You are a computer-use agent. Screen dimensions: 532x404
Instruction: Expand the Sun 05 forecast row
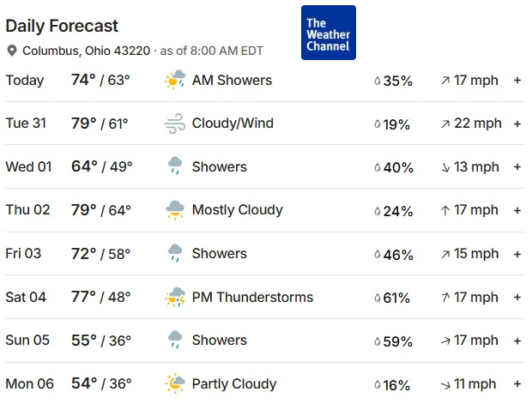517,341
